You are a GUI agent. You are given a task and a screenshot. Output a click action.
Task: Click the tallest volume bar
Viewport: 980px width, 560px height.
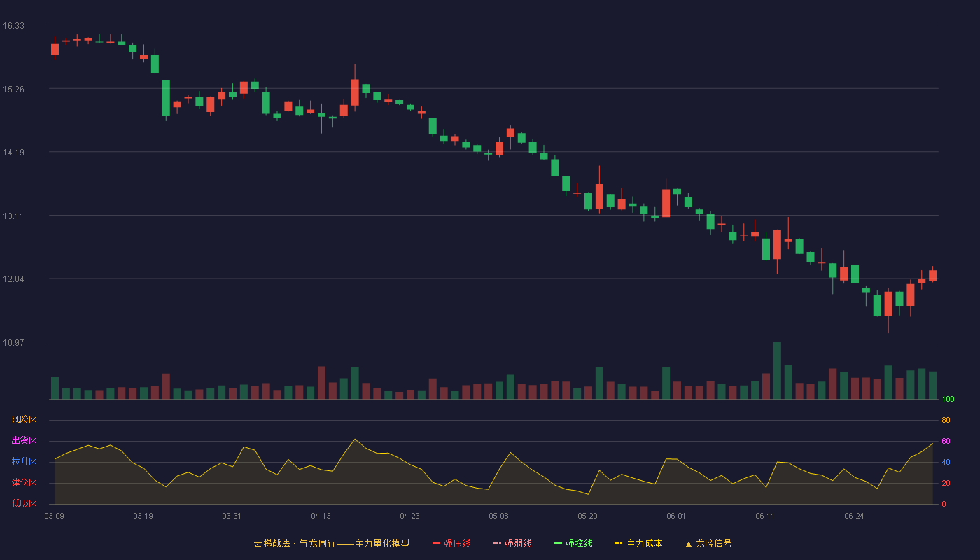777,370
